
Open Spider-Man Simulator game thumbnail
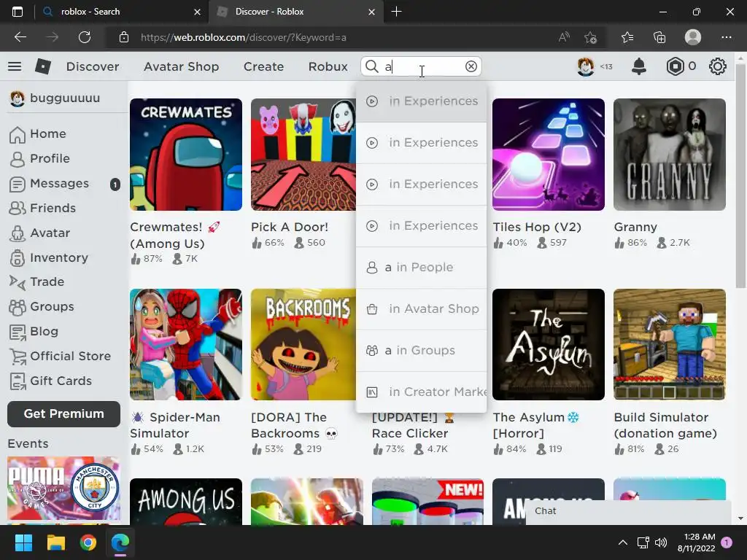[x=186, y=344]
